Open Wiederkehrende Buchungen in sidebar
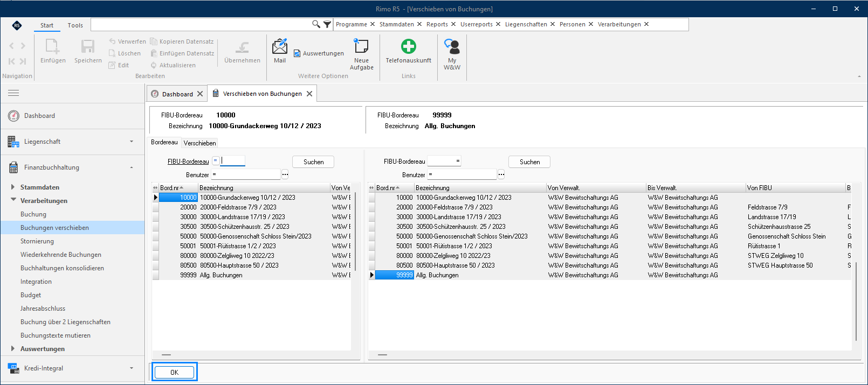Image resolution: width=868 pixels, height=385 pixels. coord(61,255)
